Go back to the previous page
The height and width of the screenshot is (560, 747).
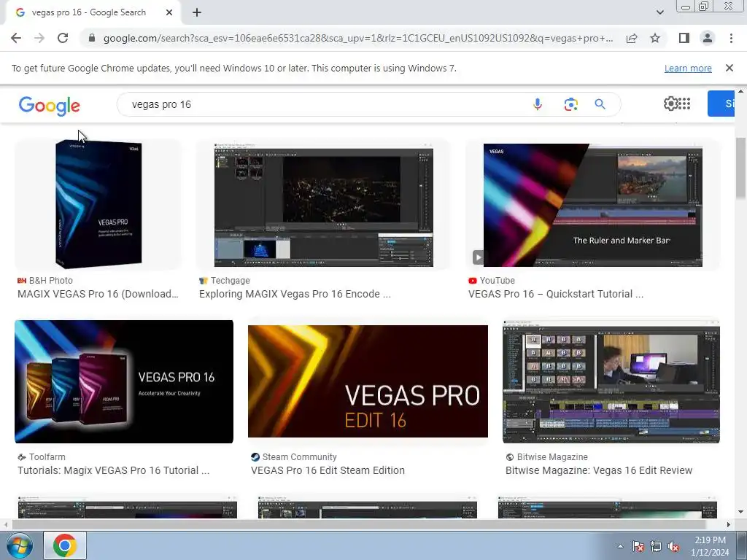(x=16, y=38)
